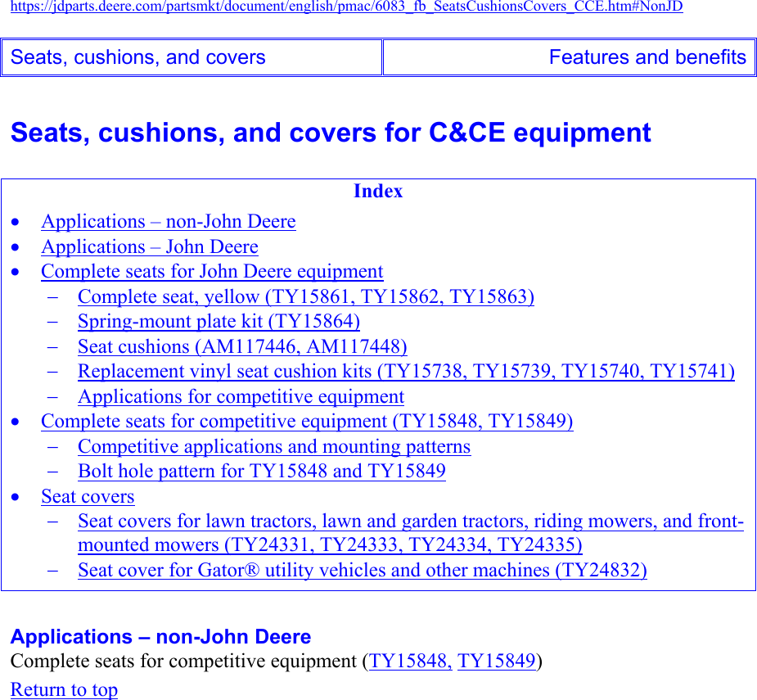
Task: Open the jdparts.deere.com URL link
Action: click(347, 7)
